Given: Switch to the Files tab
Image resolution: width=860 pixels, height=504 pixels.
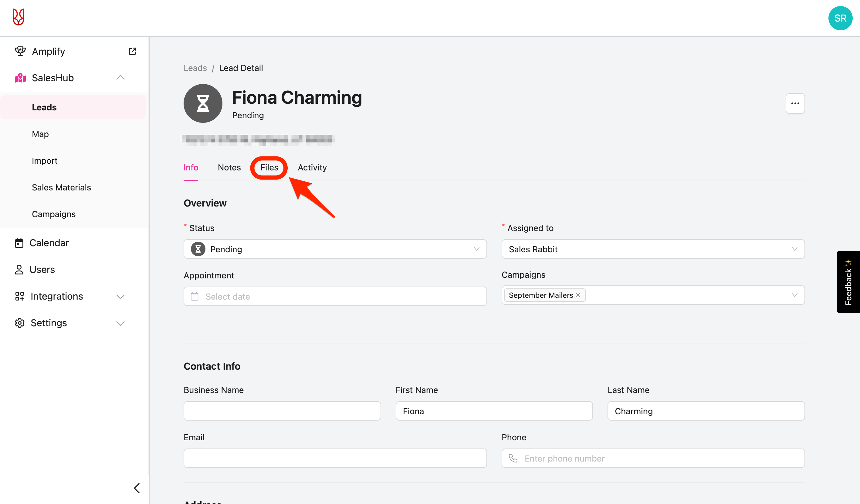Looking at the screenshot, I should point(269,167).
